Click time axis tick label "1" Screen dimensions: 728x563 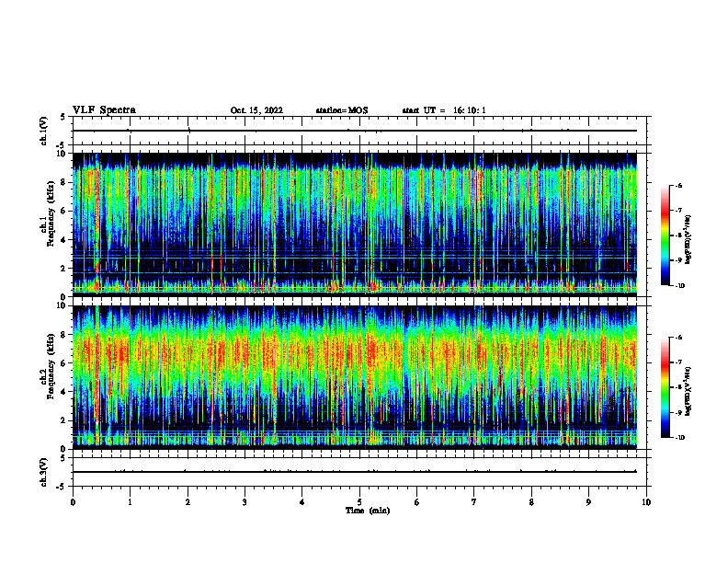[x=130, y=502]
